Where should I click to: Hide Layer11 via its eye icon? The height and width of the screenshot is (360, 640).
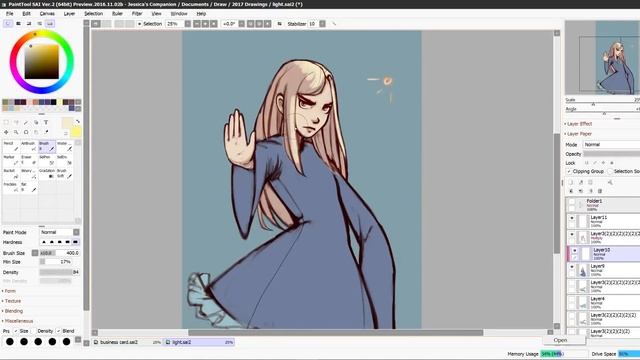click(x=572, y=218)
